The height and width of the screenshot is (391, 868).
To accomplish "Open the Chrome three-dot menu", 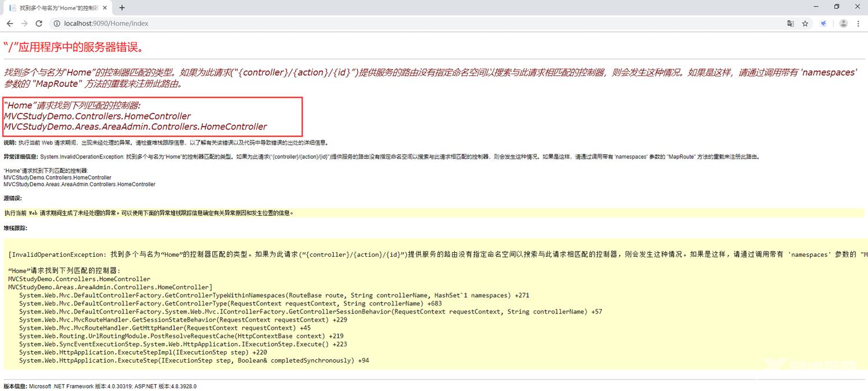I will (858, 24).
